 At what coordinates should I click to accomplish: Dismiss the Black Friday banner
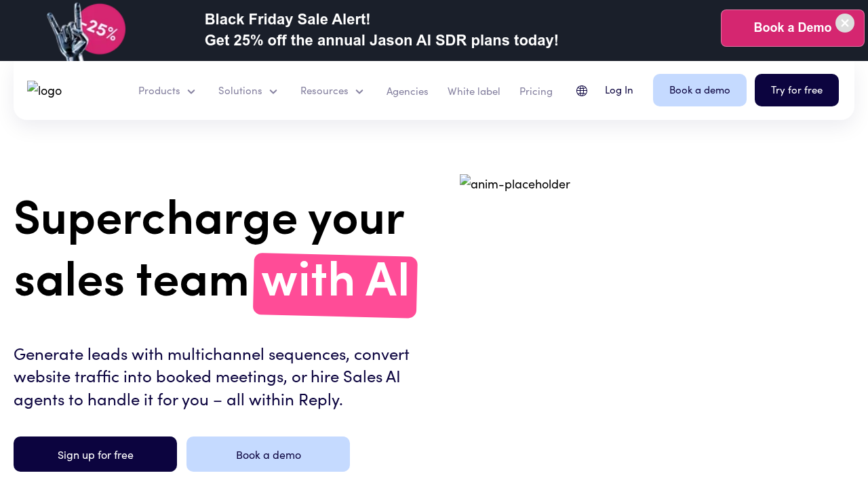click(844, 22)
